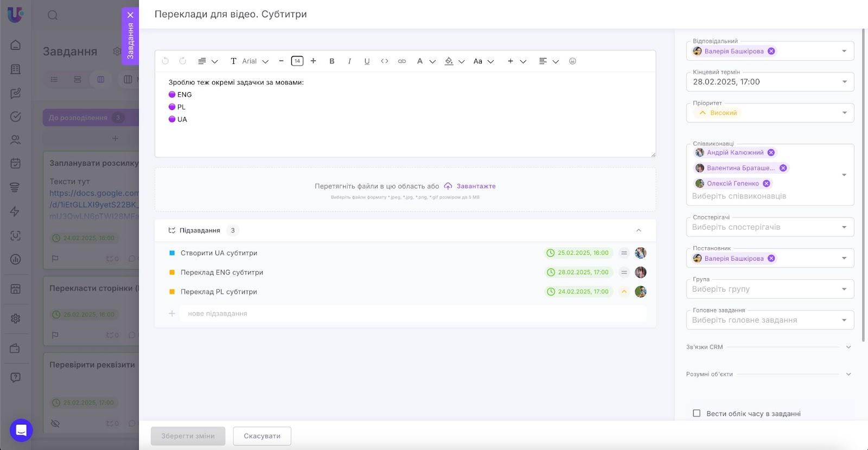Expand the Розумні об'єкти section
Image resolution: width=868 pixels, height=450 pixels.
[x=848, y=374]
